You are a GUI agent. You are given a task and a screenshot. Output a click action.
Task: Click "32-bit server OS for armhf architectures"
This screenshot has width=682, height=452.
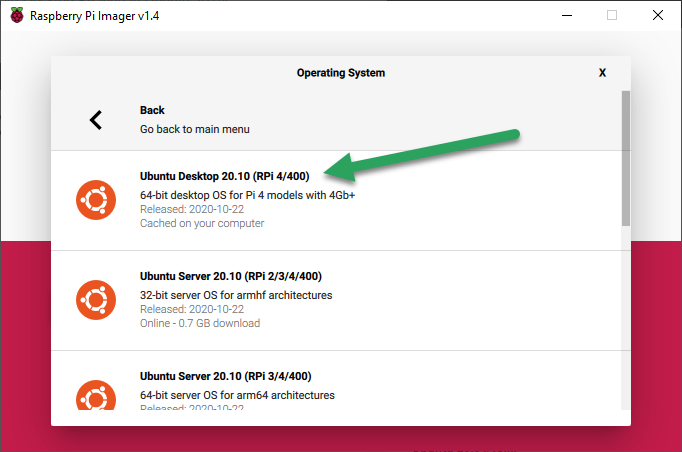[x=236, y=295]
